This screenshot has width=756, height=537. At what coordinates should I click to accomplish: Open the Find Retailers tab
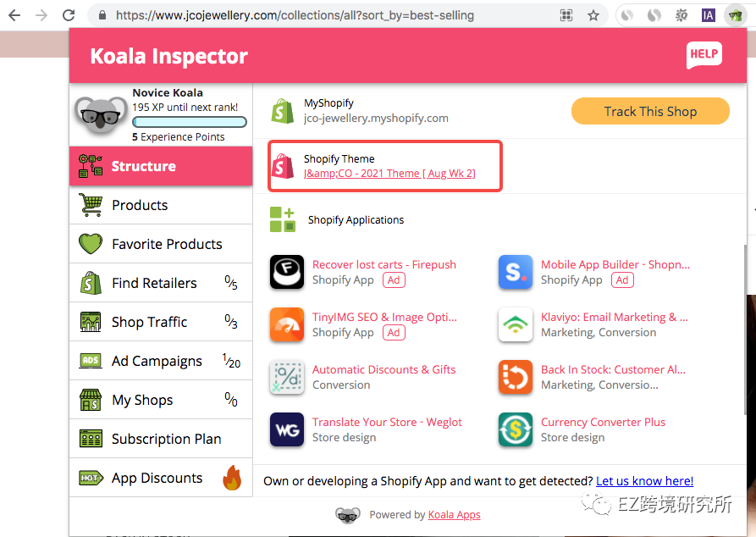(x=161, y=283)
